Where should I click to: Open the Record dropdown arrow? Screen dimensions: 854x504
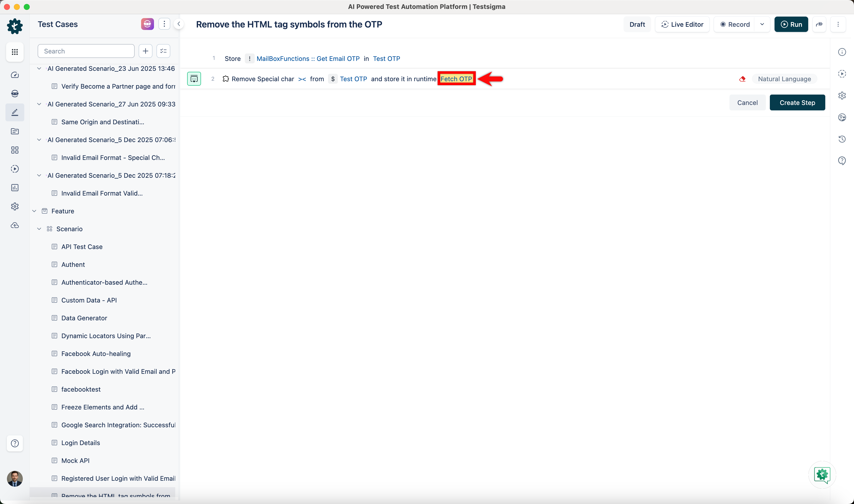[762, 24]
